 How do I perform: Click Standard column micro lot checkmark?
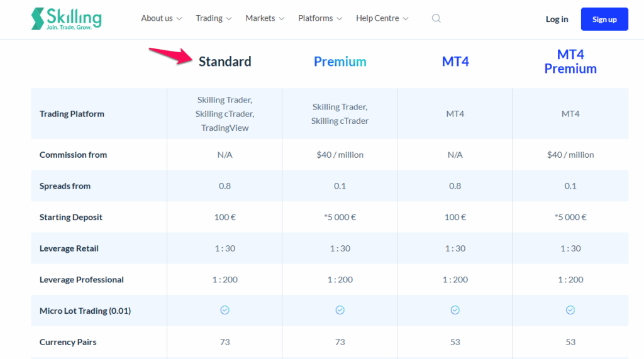tap(225, 311)
